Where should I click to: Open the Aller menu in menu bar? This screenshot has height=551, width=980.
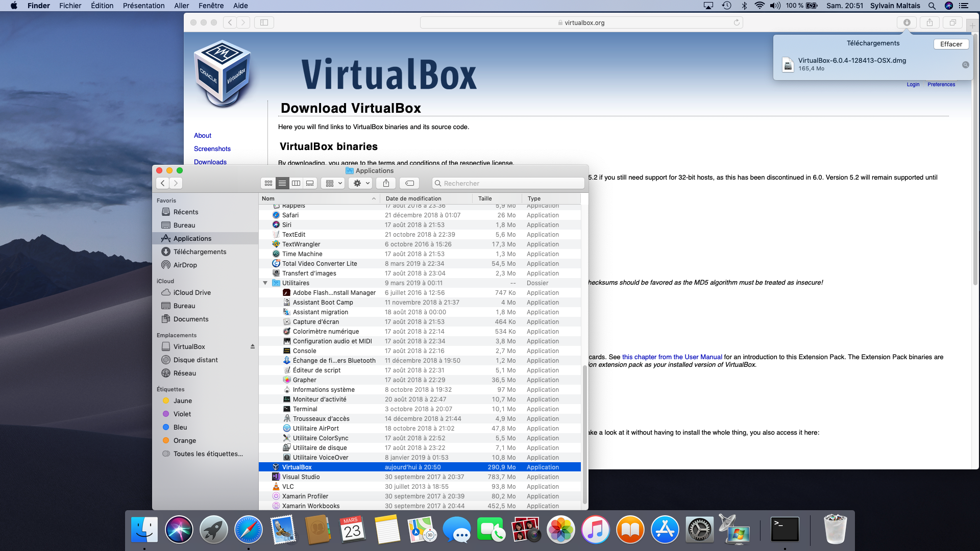(181, 6)
